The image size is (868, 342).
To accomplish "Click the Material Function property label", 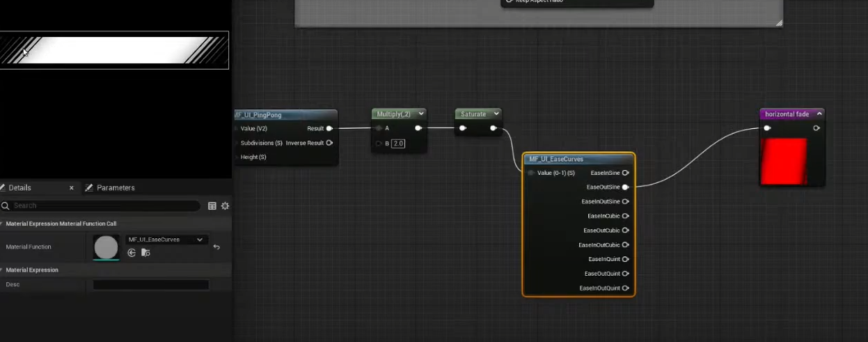I will click(29, 247).
